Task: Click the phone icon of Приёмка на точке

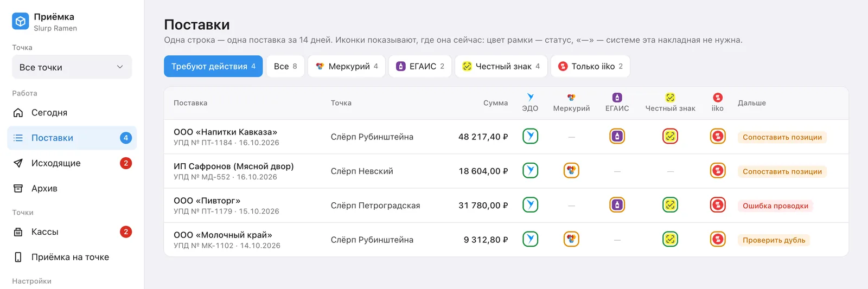Action: [18, 257]
